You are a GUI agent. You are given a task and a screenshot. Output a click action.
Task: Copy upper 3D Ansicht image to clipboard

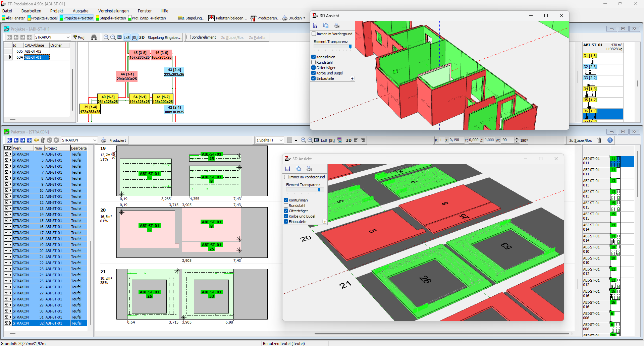(326, 25)
